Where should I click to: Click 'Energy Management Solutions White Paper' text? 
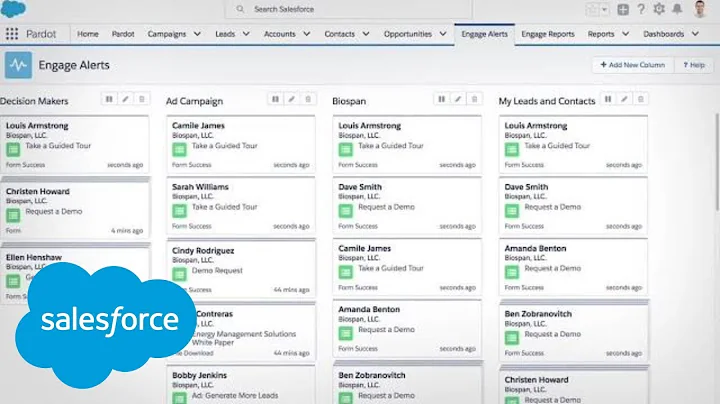(244, 338)
